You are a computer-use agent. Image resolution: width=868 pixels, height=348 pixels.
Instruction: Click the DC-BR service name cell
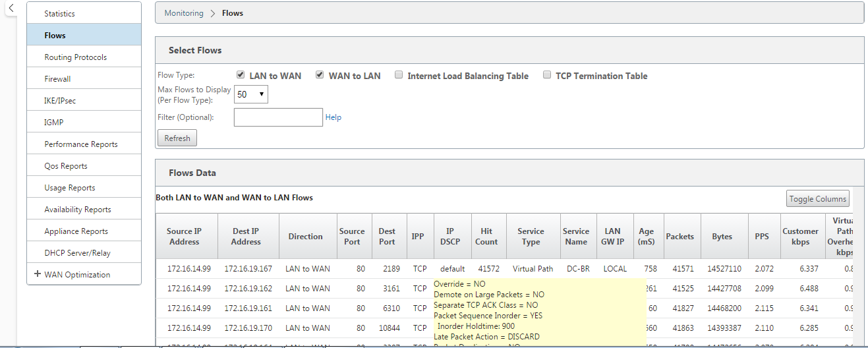[x=578, y=268]
